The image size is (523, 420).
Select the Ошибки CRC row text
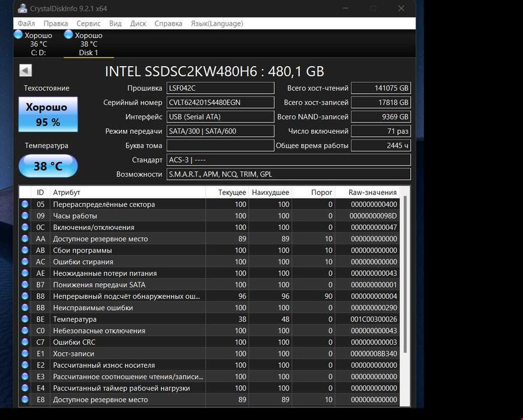pyautogui.click(x=74, y=342)
